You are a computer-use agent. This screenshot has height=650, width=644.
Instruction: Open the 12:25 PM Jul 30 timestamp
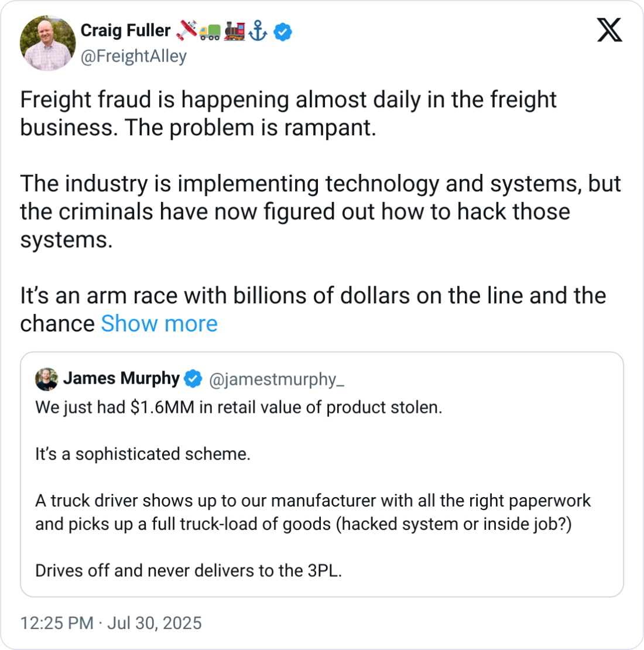(x=111, y=622)
